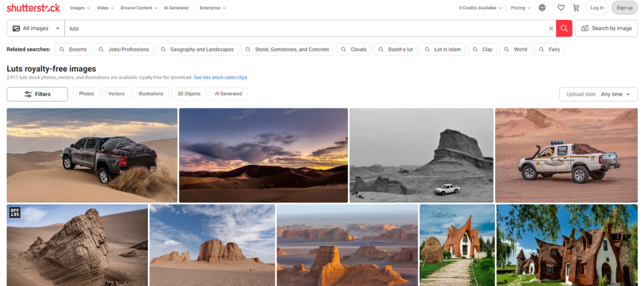The height and width of the screenshot is (286, 644).
Task: Select the Deserts related search chip
Action: click(73, 49)
